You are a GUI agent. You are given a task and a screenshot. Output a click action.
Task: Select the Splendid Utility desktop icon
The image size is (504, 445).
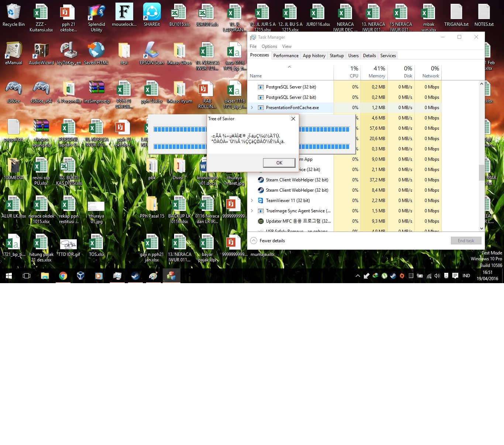pyautogui.click(x=96, y=17)
